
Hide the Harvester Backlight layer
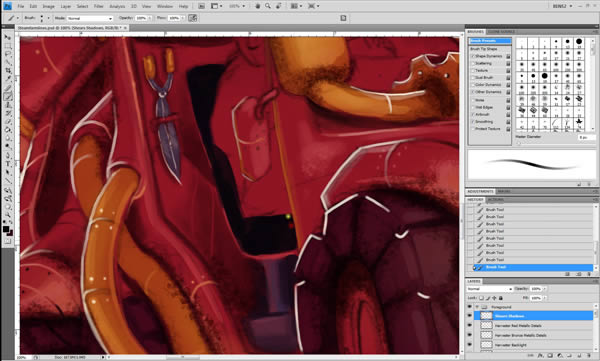[x=470, y=345]
